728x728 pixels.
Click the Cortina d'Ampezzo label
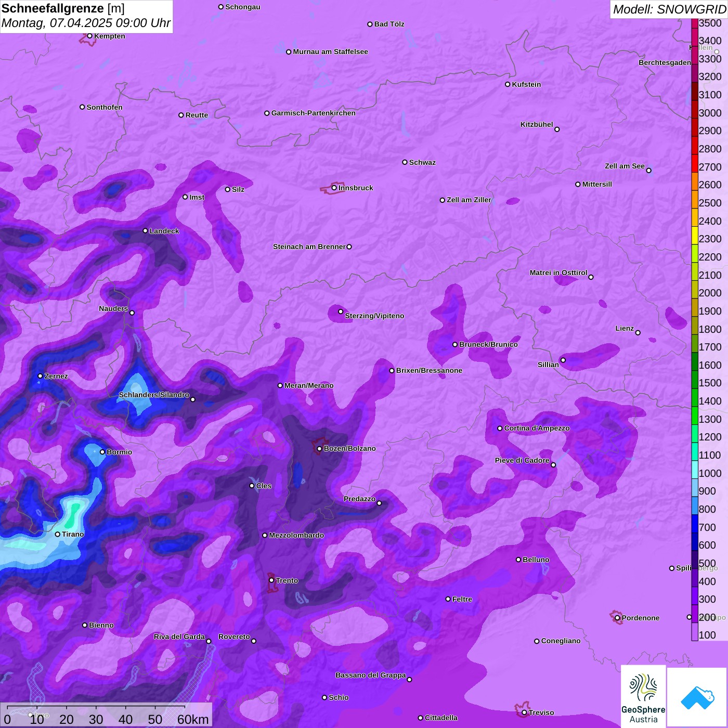[537, 428]
